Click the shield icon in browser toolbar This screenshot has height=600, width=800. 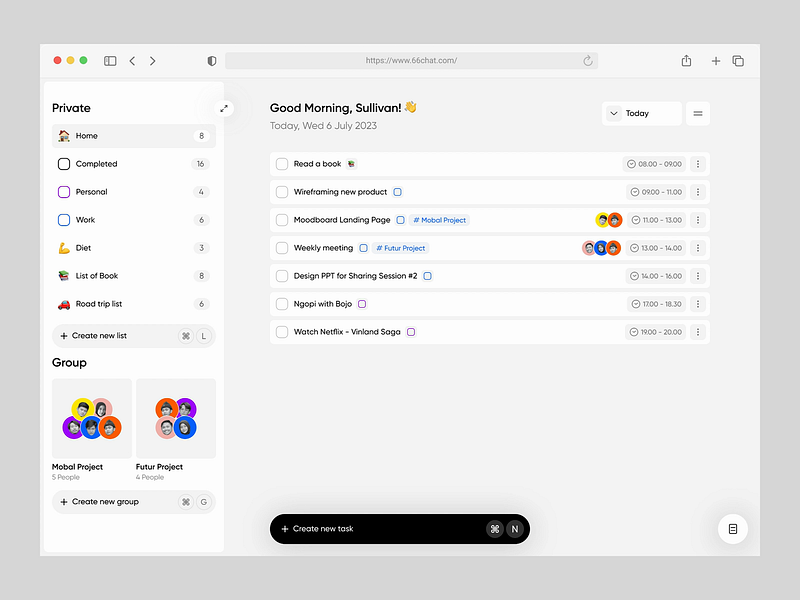pos(211,60)
